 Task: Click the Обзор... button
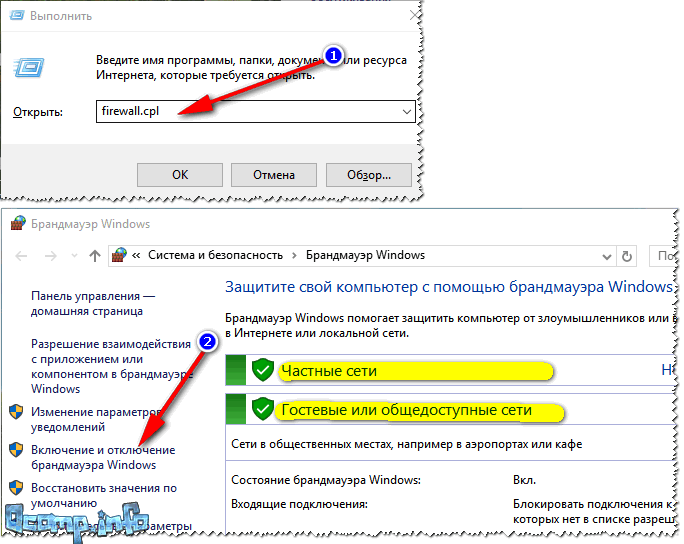(x=369, y=175)
